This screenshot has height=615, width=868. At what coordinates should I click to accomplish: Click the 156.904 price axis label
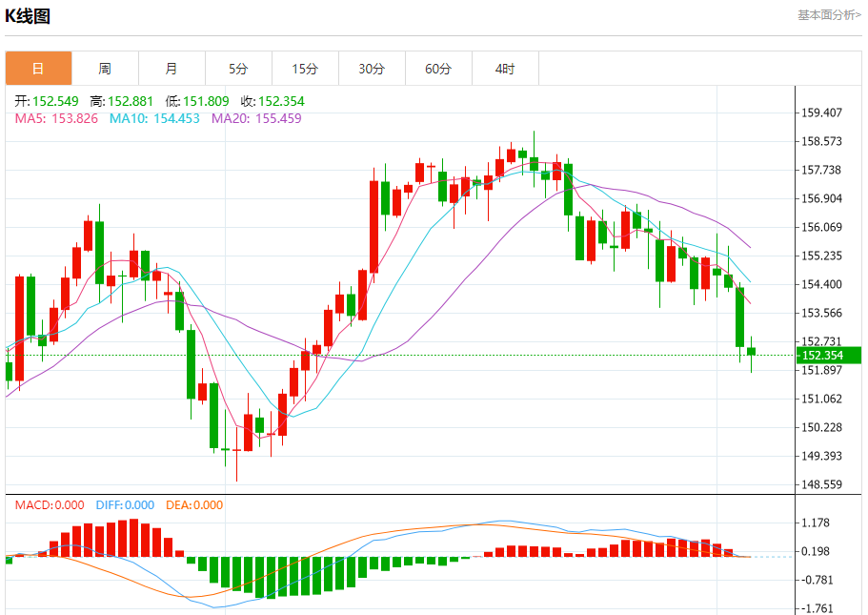coord(821,198)
